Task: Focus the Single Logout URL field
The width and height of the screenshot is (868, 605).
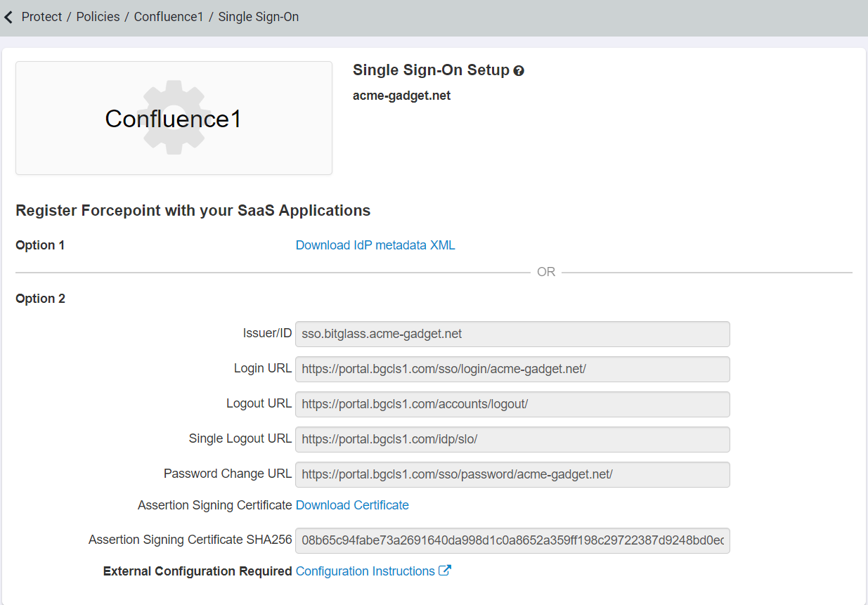Action: 513,438
